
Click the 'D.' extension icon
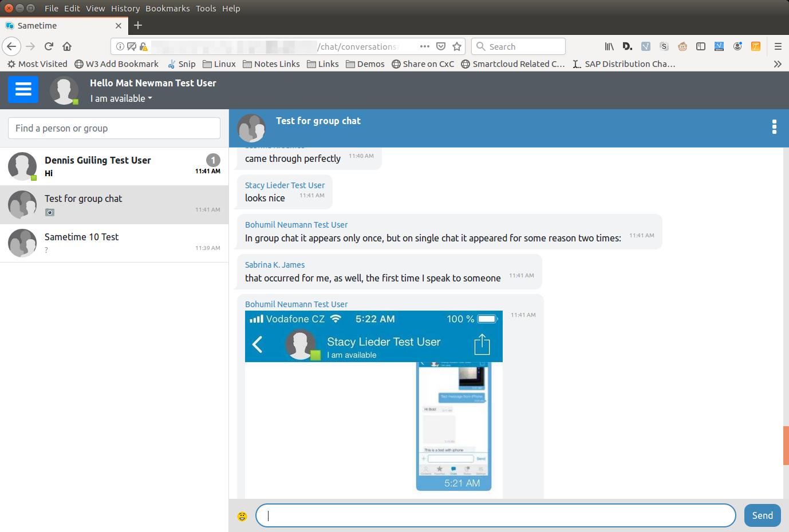click(628, 46)
